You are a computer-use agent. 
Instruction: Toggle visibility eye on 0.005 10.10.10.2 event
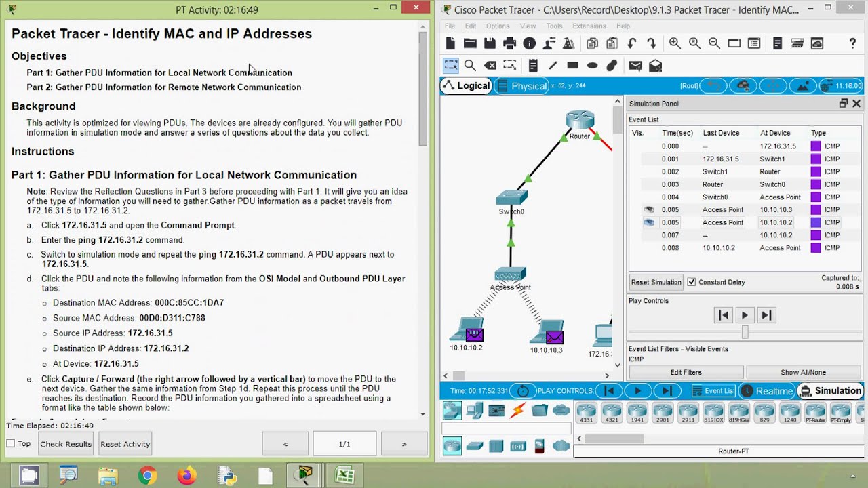649,222
